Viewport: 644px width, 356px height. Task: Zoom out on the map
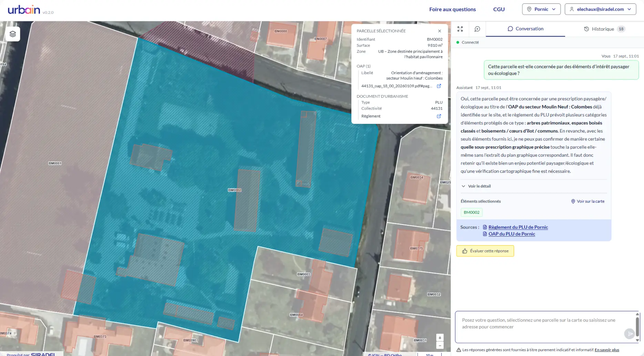coord(440,345)
